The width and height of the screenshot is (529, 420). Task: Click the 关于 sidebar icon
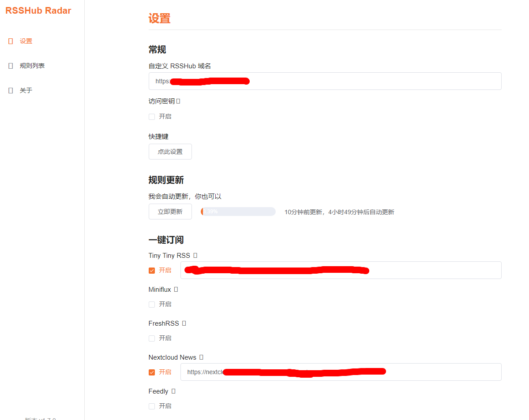pyautogui.click(x=11, y=90)
